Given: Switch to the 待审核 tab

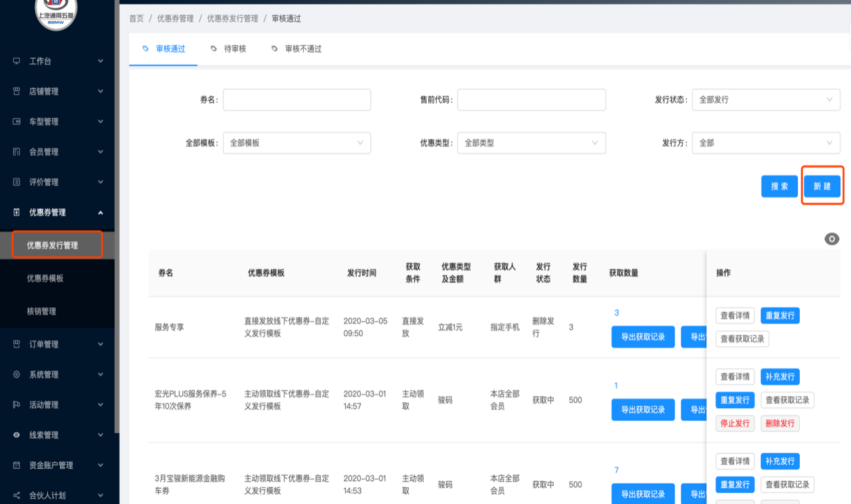Looking at the screenshot, I should (228, 49).
